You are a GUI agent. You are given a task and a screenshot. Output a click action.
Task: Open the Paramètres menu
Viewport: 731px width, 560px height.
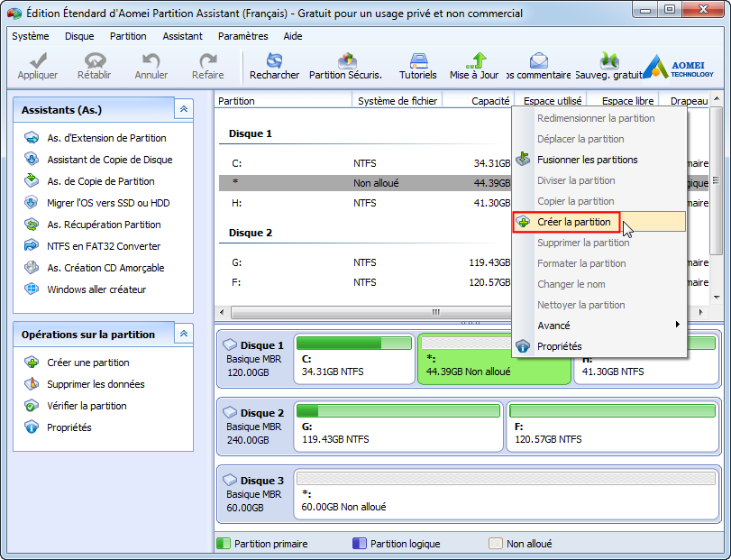(x=242, y=36)
